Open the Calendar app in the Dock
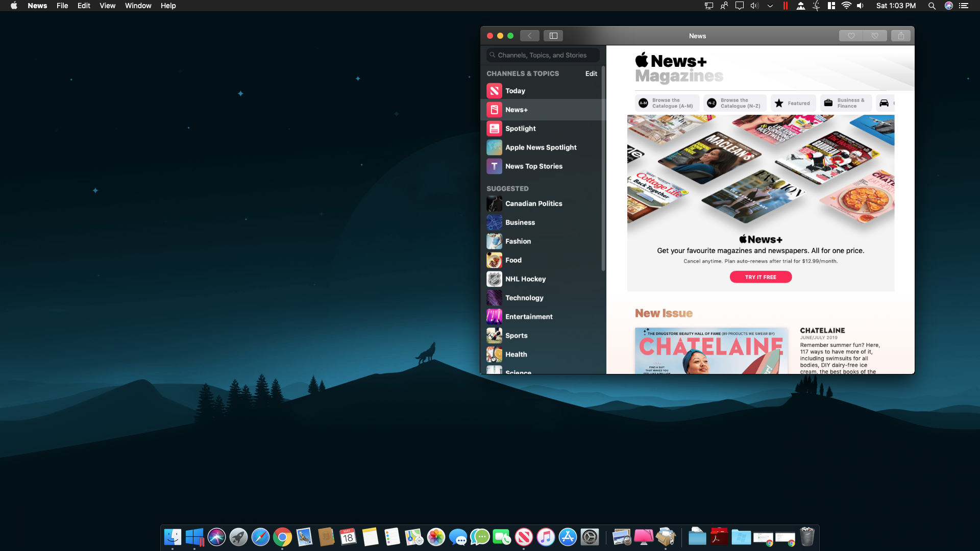Viewport: 980px width, 551px height. pos(348,537)
